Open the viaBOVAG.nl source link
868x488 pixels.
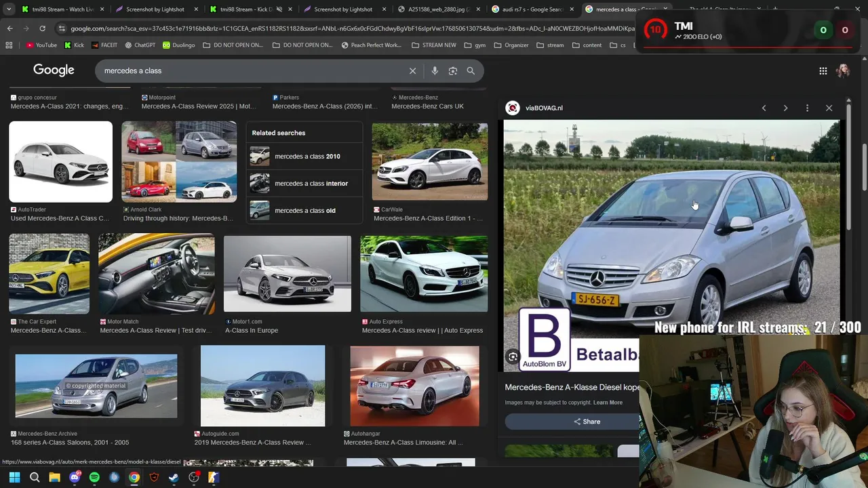(x=544, y=108)
